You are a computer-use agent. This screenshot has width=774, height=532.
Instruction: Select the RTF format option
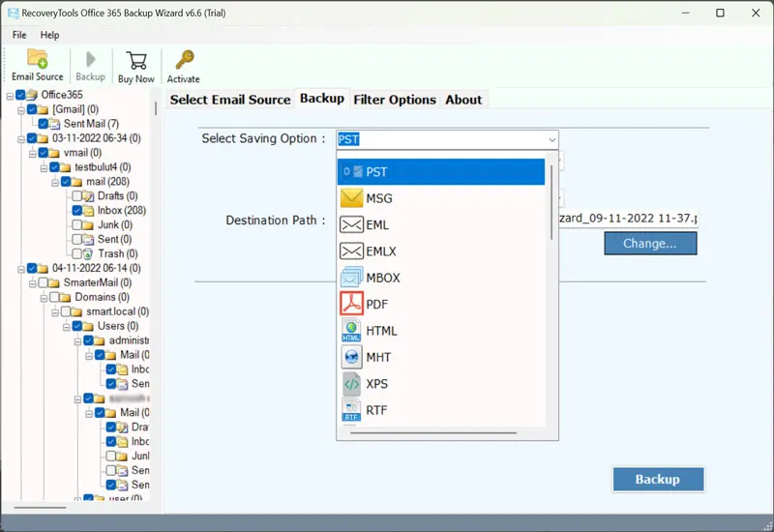pyautogui.click(x=376, y=410)
